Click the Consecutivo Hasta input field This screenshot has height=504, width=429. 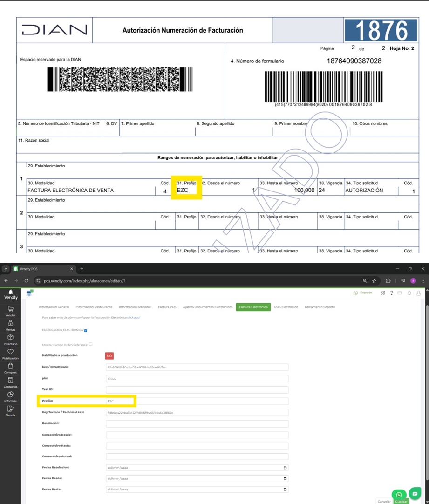click(197, 446)
